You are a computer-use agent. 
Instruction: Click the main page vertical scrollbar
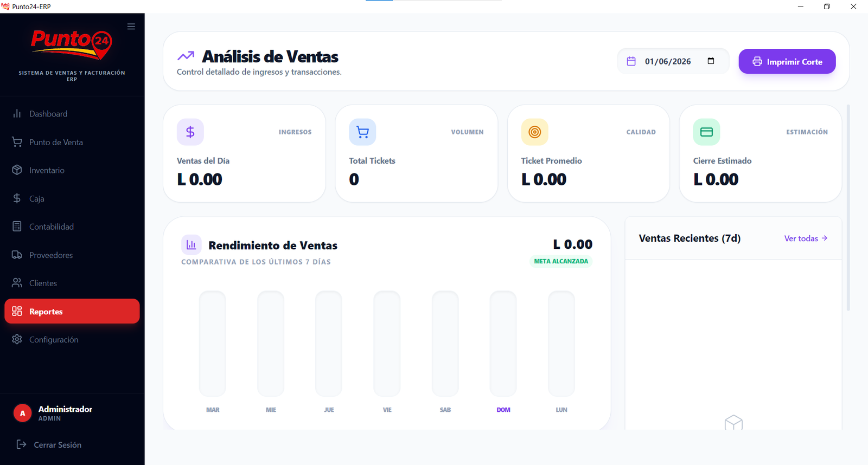[x=848, y=208]
